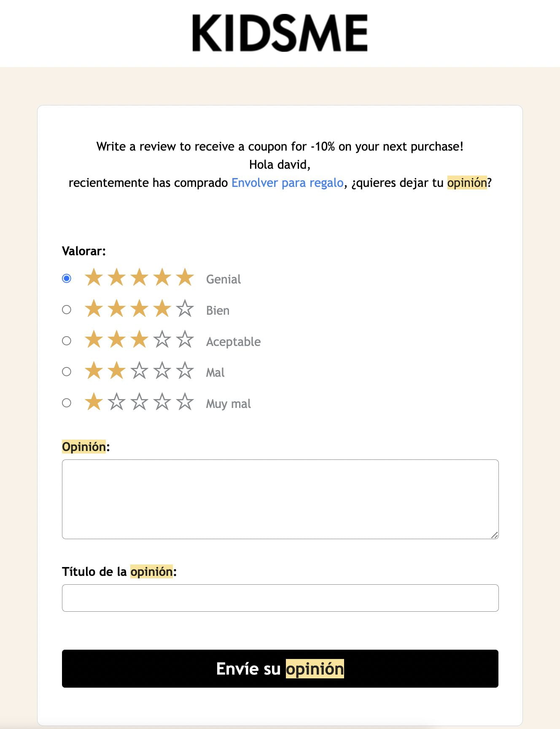The width and height of the screenshot is (560, 729).
Task: Click the Muy mal rating label
Action: pyautogui.click(x=228, y=404)
